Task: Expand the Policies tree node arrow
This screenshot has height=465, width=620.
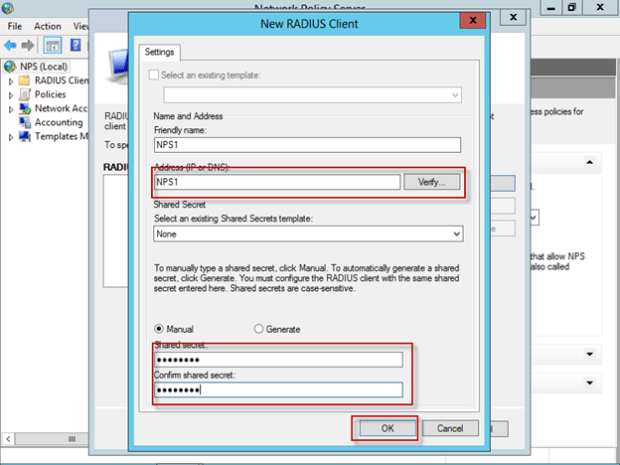Action: point(12,94)
